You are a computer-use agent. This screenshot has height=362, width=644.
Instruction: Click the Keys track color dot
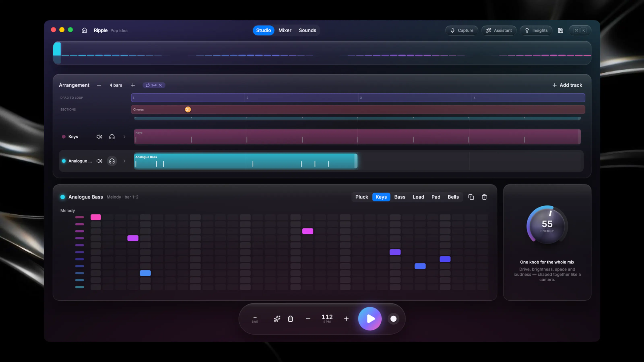coord(64,137)
